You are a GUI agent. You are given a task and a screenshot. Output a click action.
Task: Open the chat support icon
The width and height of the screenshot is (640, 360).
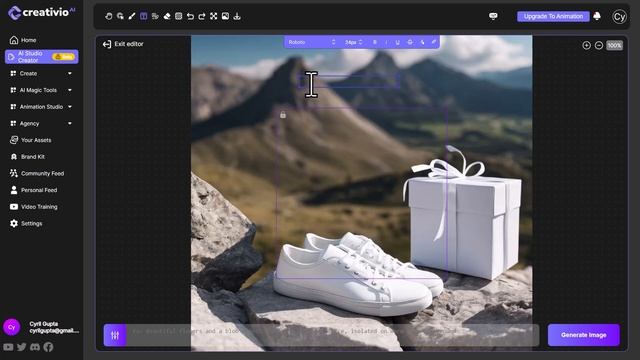tap(493, 16)
